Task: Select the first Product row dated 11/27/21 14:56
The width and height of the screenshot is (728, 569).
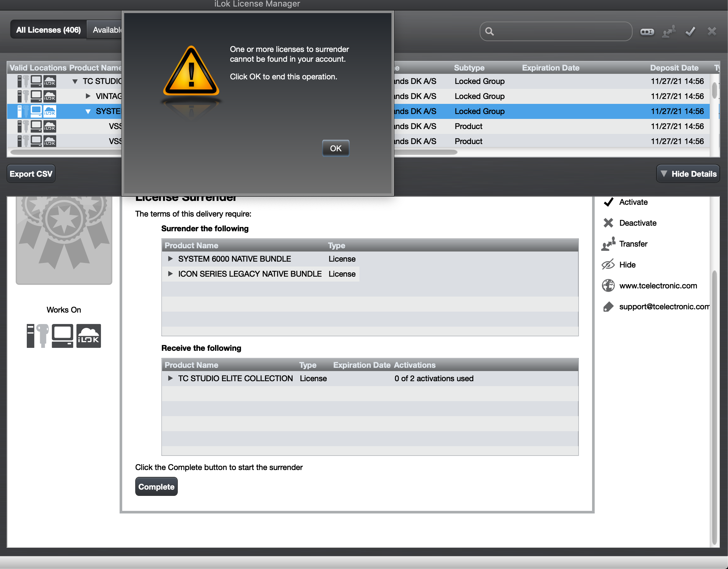Action: click(x=358, y=126)
